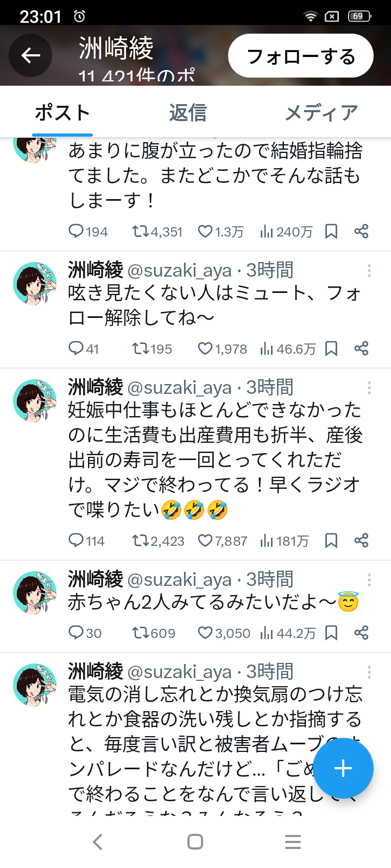Open the メディア tab
391x868 pixels.
[321, 113]
